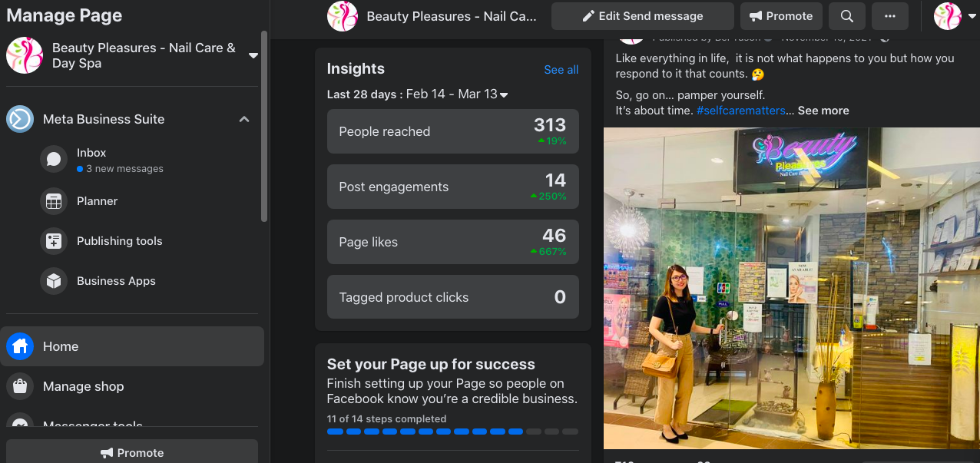Viewport: 980px width, 463px height.
Task: Open the page switcher dropdown arrow
Action: click(x=253, y=55)
